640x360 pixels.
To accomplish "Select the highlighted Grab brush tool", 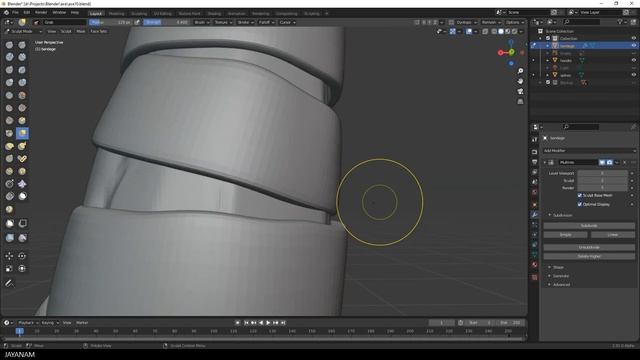I will (x=22, y=133).
